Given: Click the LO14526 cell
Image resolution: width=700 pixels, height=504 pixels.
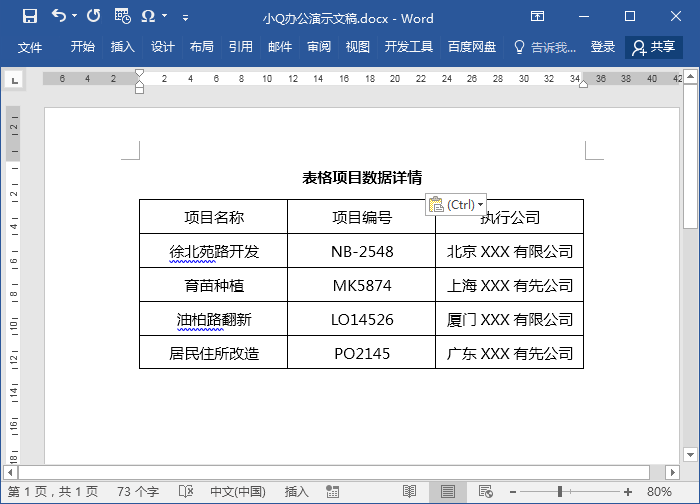Looking at the screenshot, I should (x=362, y=319).
